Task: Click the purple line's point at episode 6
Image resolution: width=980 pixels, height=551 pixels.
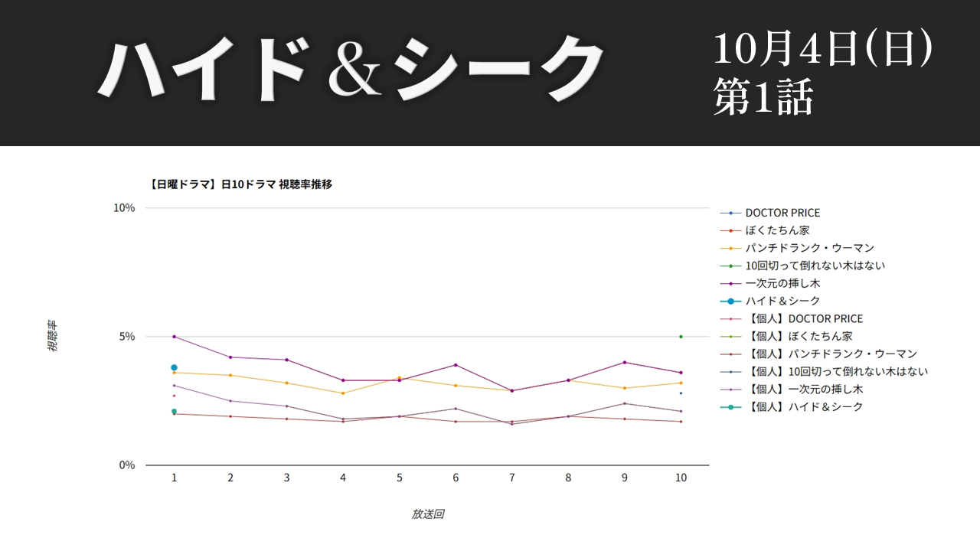Action: click(x=456, y=365)
